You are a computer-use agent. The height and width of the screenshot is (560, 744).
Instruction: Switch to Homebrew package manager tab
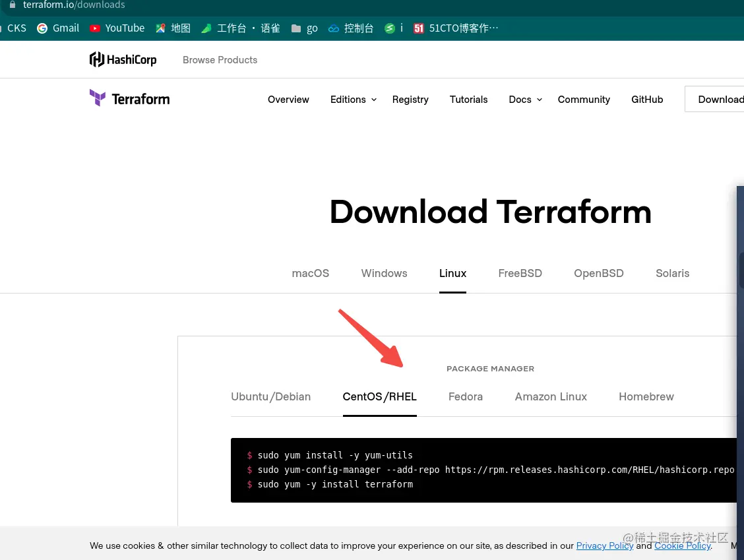coord(646,396)
